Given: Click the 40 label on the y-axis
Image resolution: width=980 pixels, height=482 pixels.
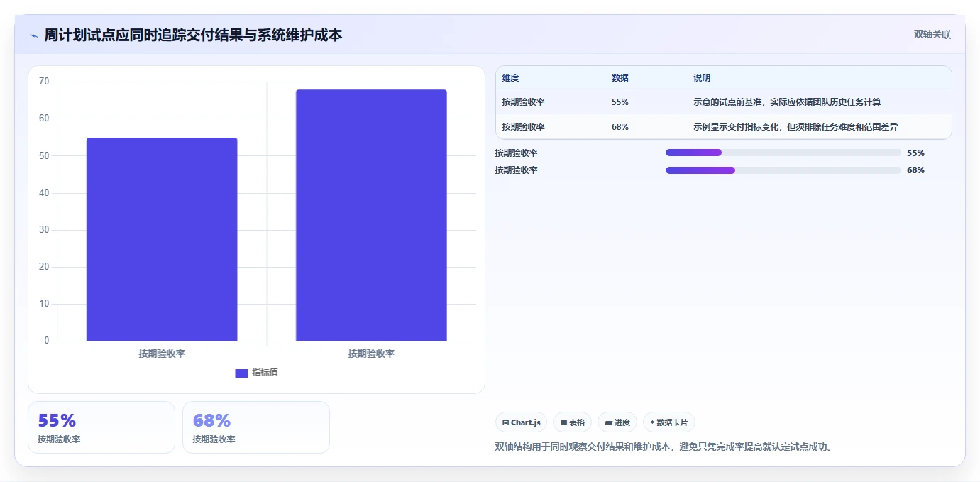Looking at the screenshot, I should tap(44, 192).
